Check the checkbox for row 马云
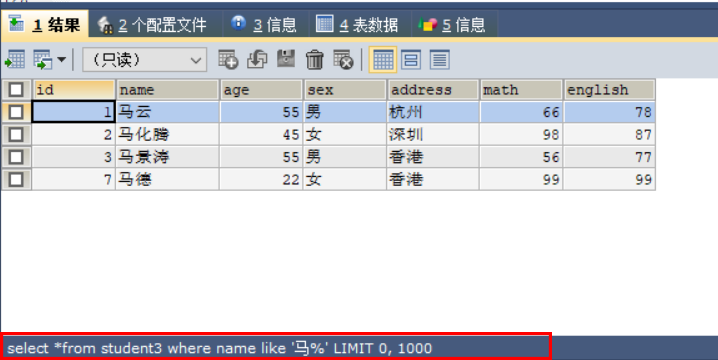The width and height of the screenshot is (718, 360). (16, 112)
